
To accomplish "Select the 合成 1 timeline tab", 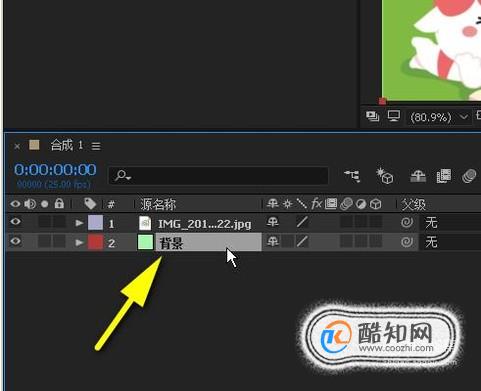I will pyautogui.click(x=66, y=145).
